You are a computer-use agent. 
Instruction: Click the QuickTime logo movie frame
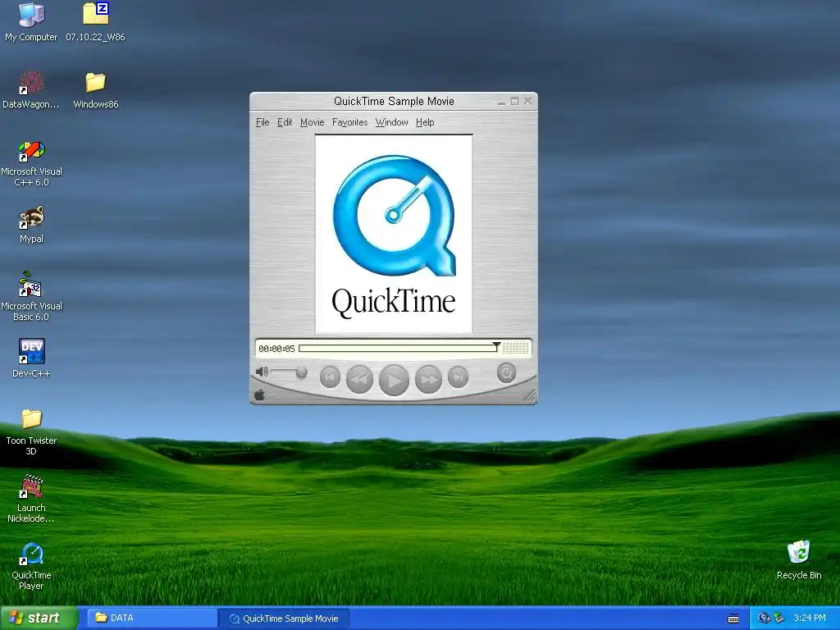pyautogui.click(x=394, y=234)
